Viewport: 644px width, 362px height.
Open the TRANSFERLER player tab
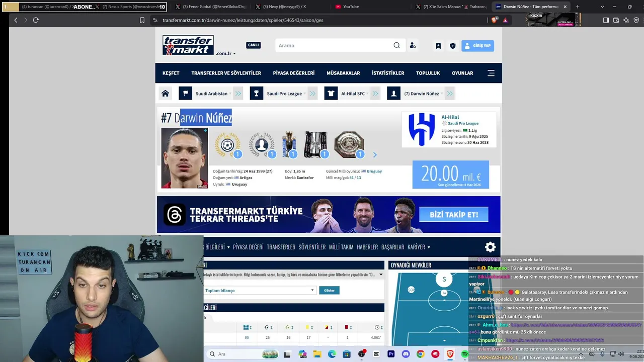pos(281,247)
